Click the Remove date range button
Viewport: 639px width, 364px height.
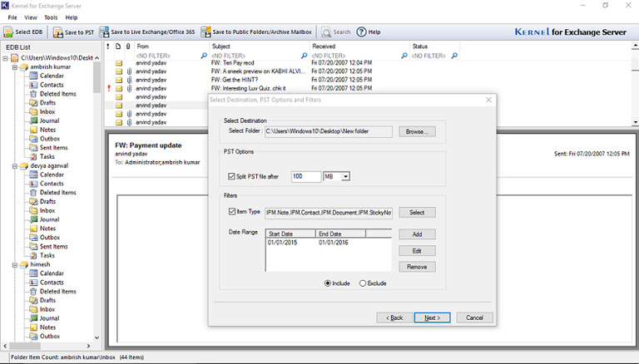coord(417,267)
